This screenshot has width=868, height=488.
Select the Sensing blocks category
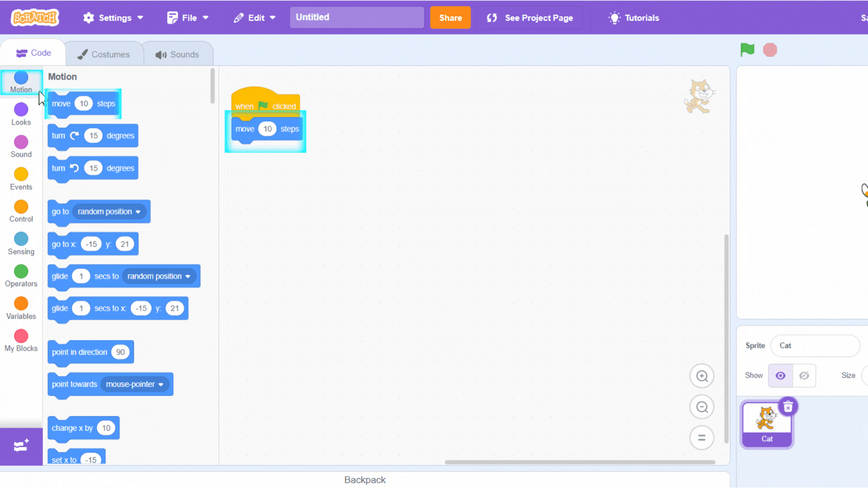21,243
